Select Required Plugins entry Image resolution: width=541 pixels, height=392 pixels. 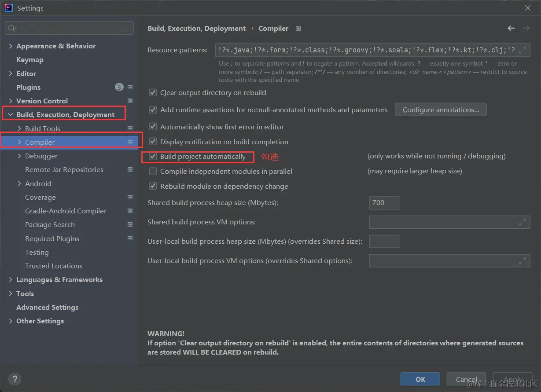coord(52,238)
